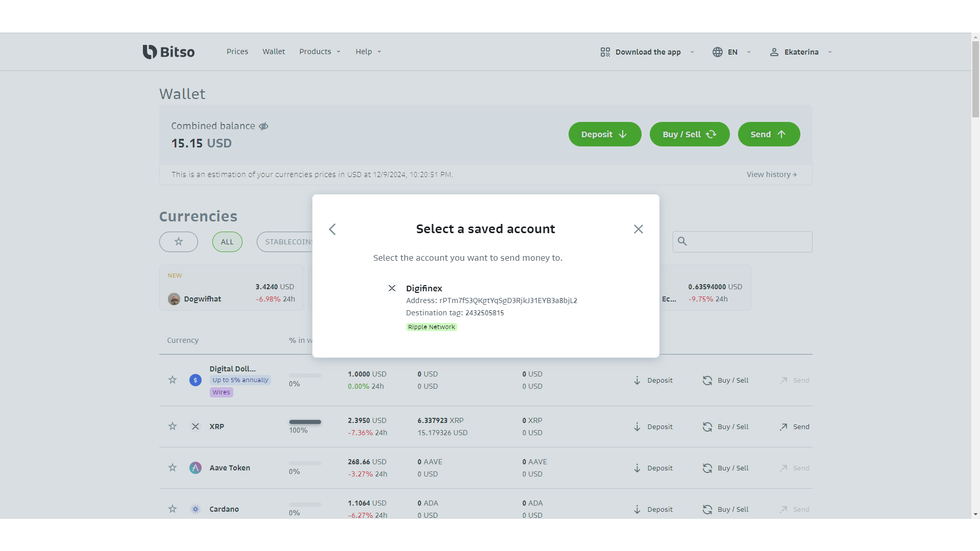Click the user profile icon
The width and height of the screenshot is (980, 551).
(774, 52)
